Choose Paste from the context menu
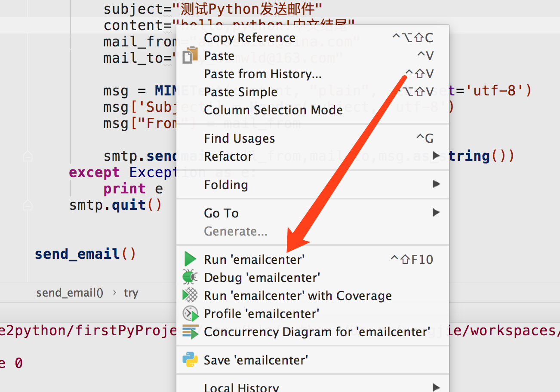The height and width of the screenshot is (392, 560). [313, 56]
